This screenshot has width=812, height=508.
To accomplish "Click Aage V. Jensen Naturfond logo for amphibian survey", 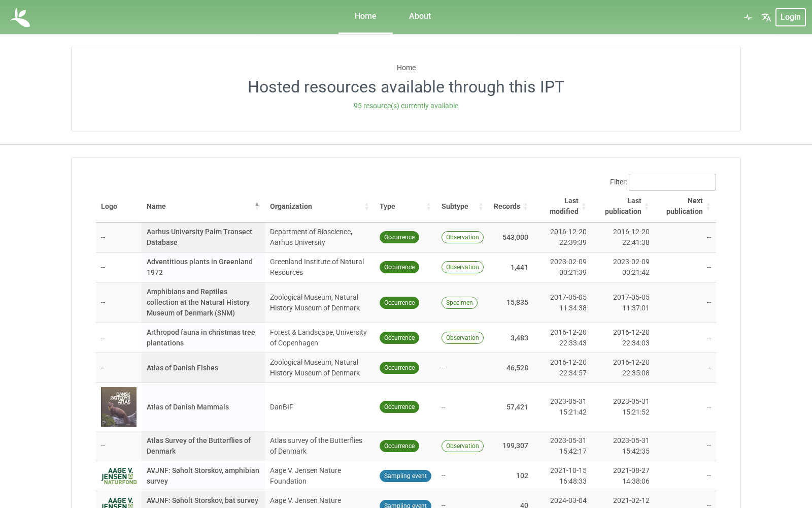I will tap(119, 476).
